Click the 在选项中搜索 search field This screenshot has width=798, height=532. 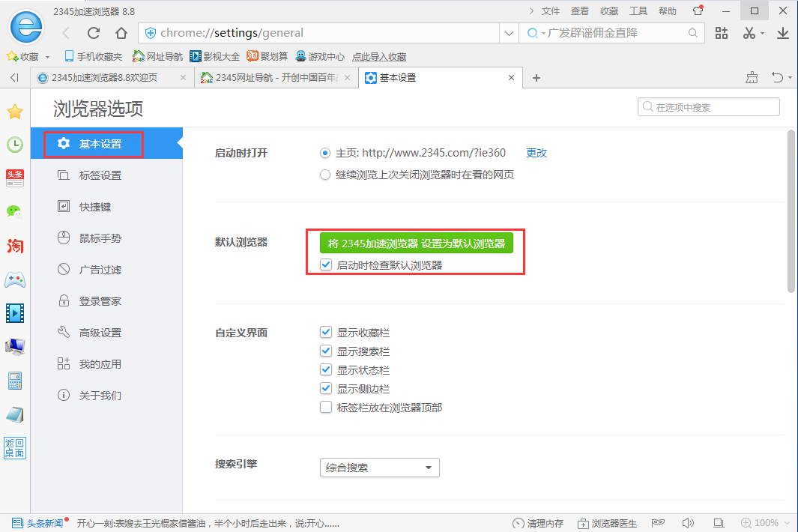[708, 107]
